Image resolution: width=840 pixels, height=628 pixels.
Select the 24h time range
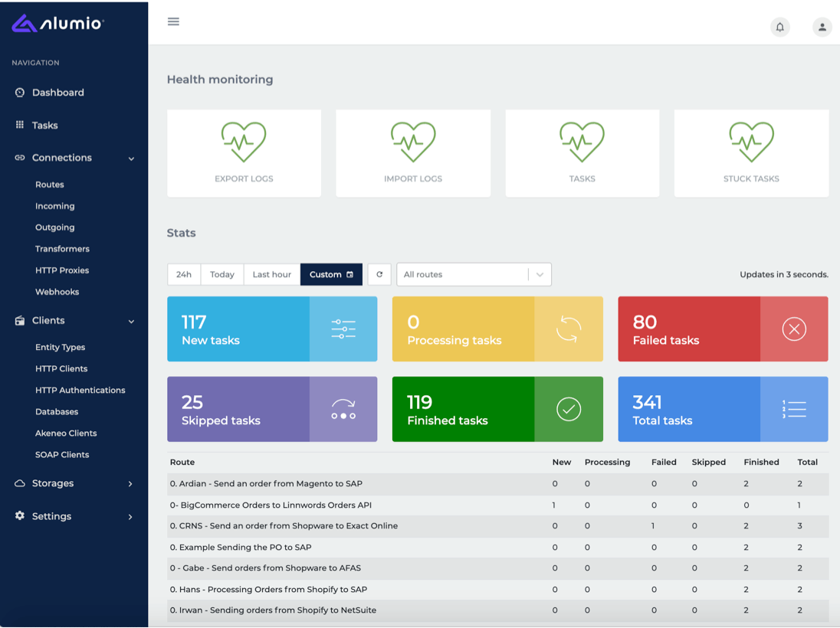(184, 274)
